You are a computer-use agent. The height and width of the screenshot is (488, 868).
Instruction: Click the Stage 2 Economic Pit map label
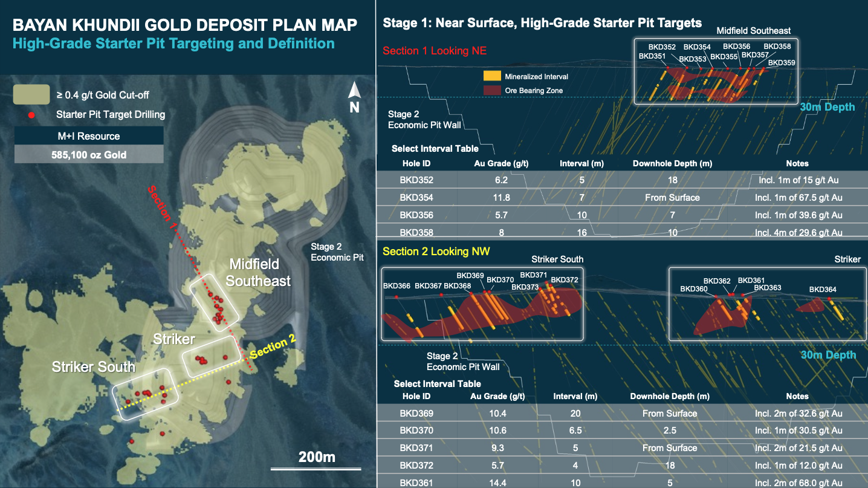tap(337, 252)
